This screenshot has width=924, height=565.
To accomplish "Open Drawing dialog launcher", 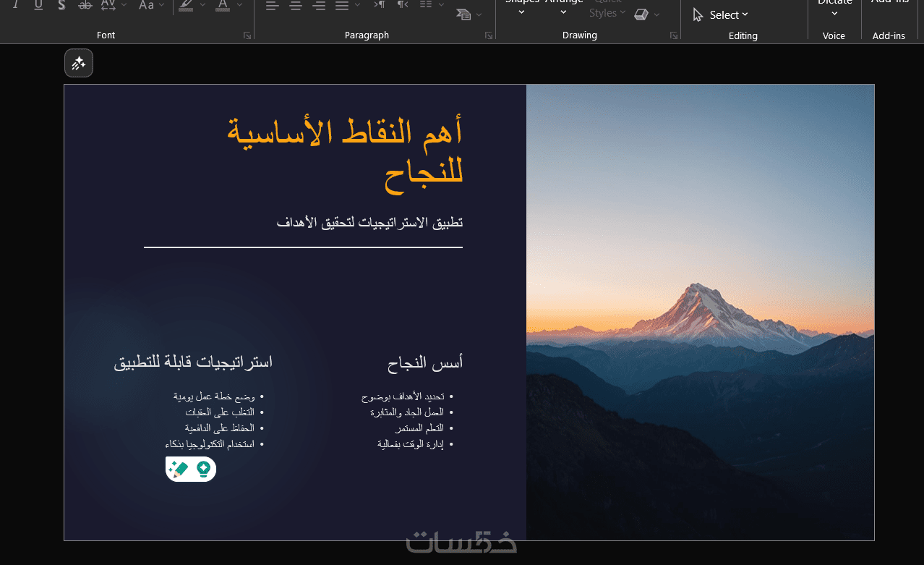I will (x=674, y=35).
